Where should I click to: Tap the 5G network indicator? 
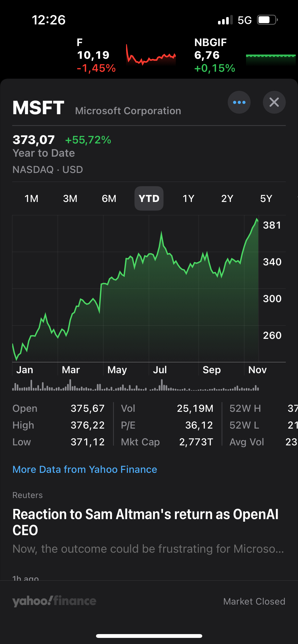245,20
